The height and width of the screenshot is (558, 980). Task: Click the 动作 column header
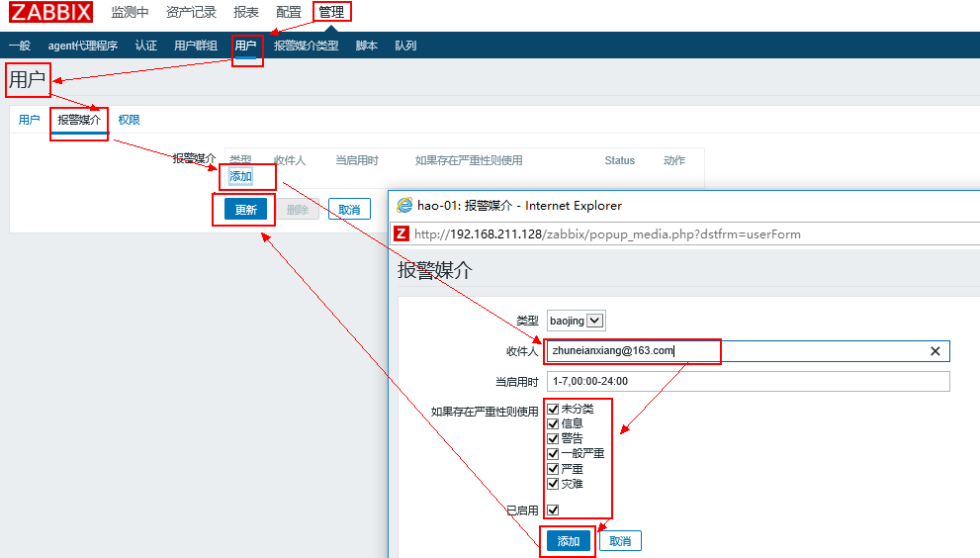point(674,160)
